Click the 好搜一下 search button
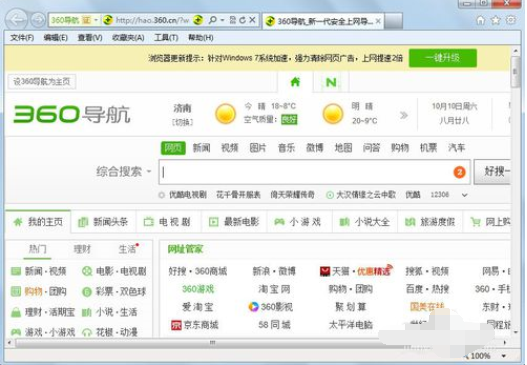Screen dimensions: 527x365 click(x=492, y=172)
